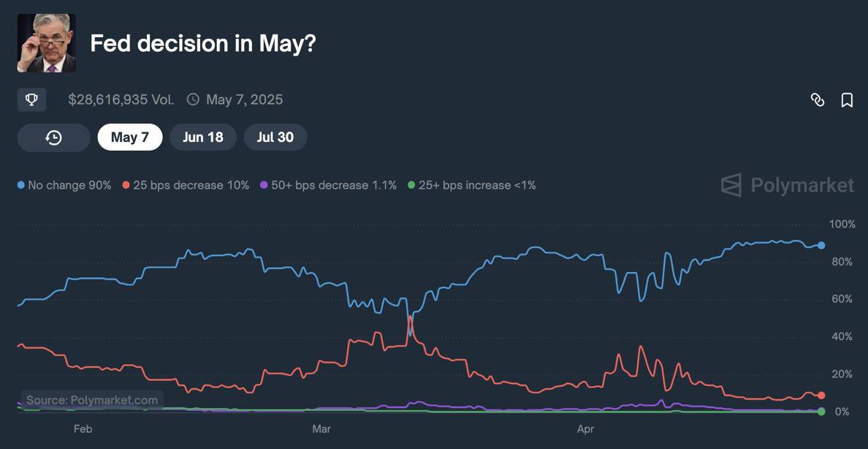Click red endpoint dot of 25 bps line
The width and height of the screenshot is (868, 449).
click(x=821, y=395)
